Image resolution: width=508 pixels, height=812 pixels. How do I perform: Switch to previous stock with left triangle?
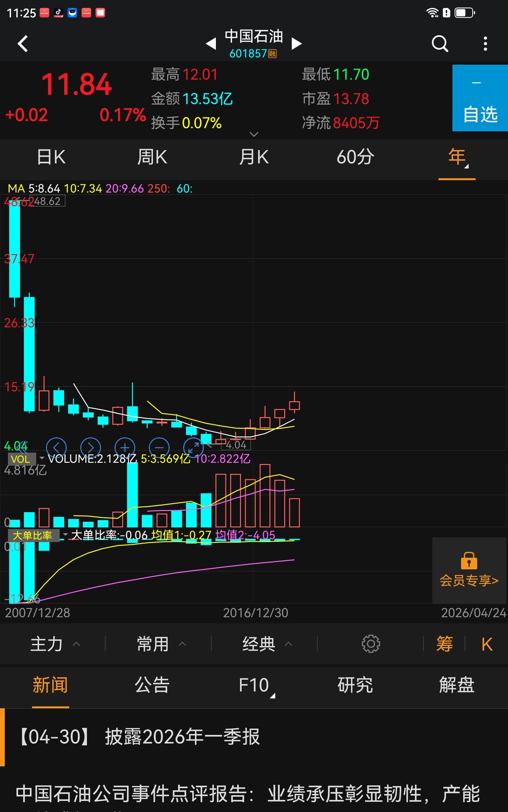pos(211,44)
